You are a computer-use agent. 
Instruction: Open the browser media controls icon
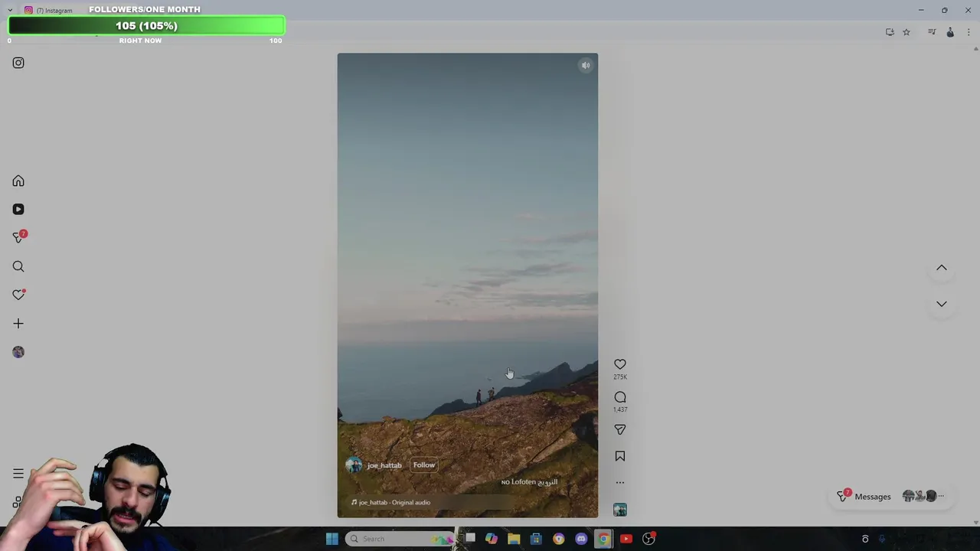tap(932, 32)
